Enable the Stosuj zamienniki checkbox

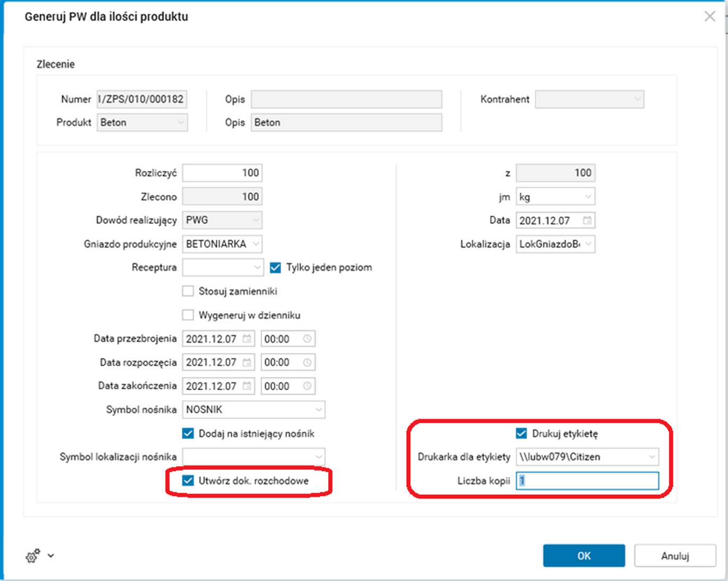[x=188, y=291]
